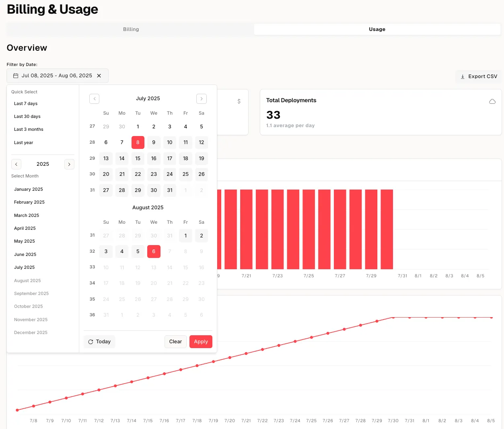Pick July 15 in the calendar
Viewport: 504px width, 429px height.
[x=138, y=159]
